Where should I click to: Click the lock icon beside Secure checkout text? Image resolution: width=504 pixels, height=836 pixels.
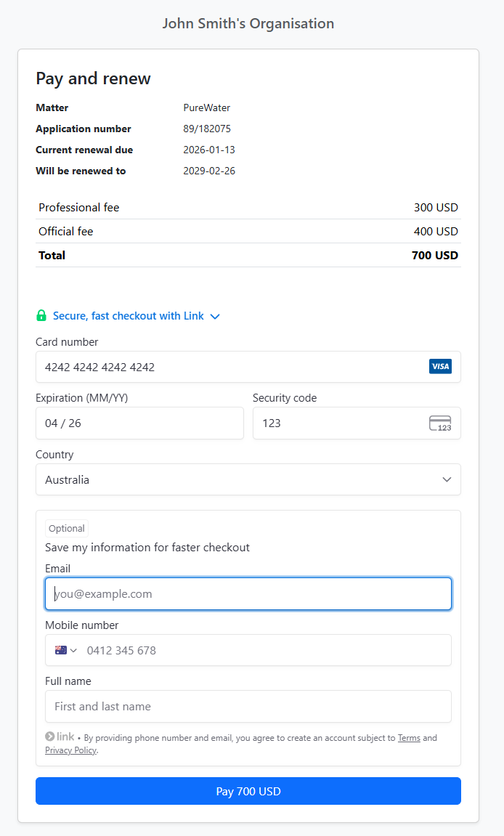coord(41,315)
